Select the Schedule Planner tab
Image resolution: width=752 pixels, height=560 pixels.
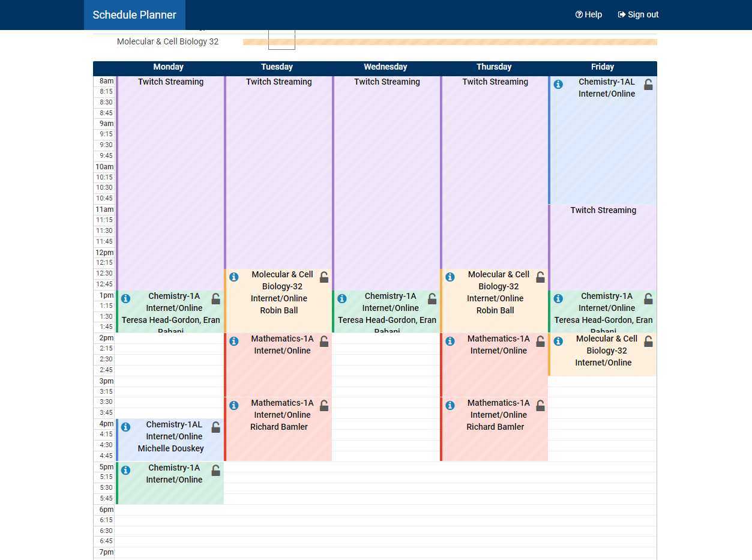pyautogui.click(x=134, y=14)
